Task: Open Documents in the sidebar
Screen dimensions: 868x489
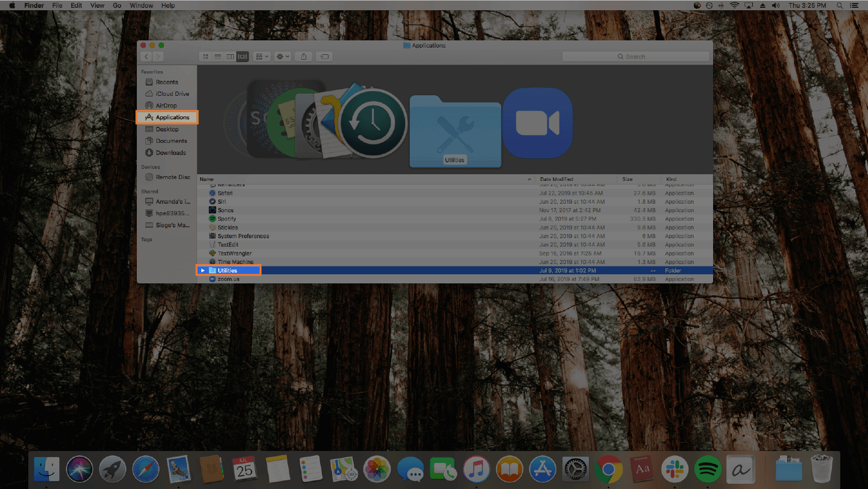Action: (x=166, y=140)
